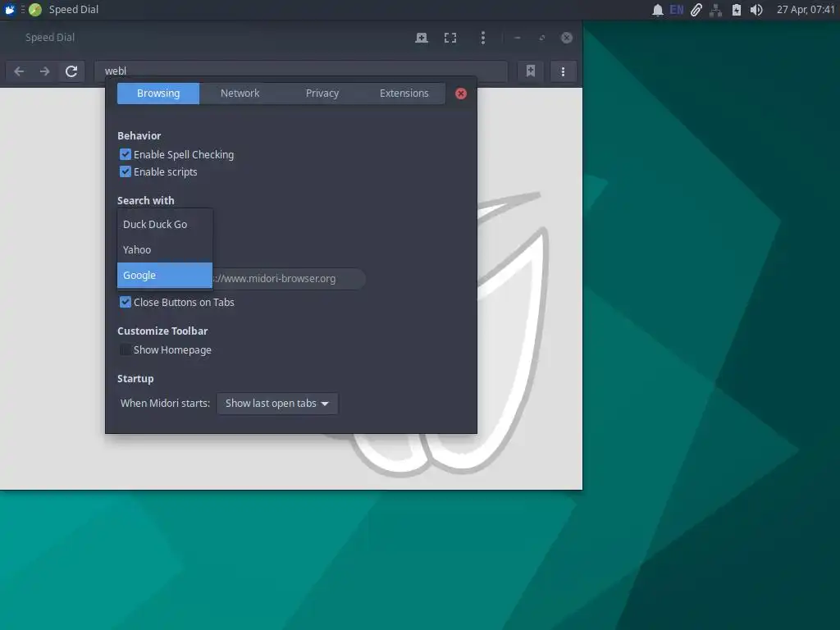Screen dimensions: 840x630
Task: Switch to the Privacy tab
Action: coord(322,94)
